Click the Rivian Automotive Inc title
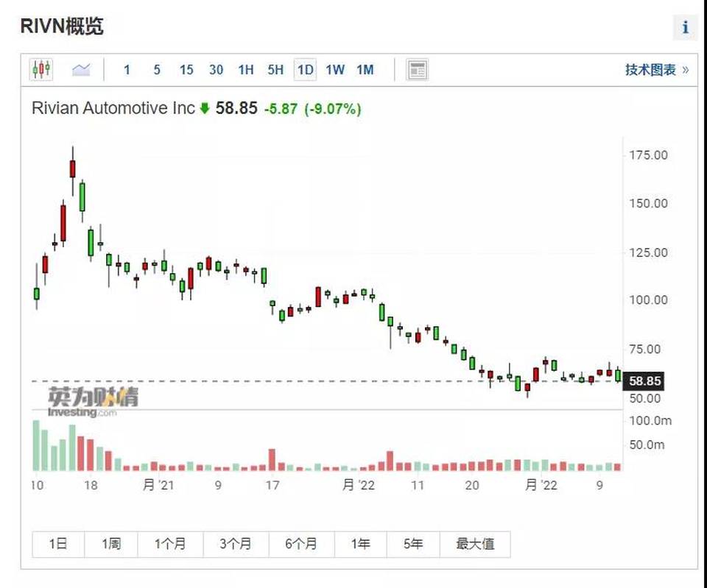707x588 pixels. pos(113,109)
